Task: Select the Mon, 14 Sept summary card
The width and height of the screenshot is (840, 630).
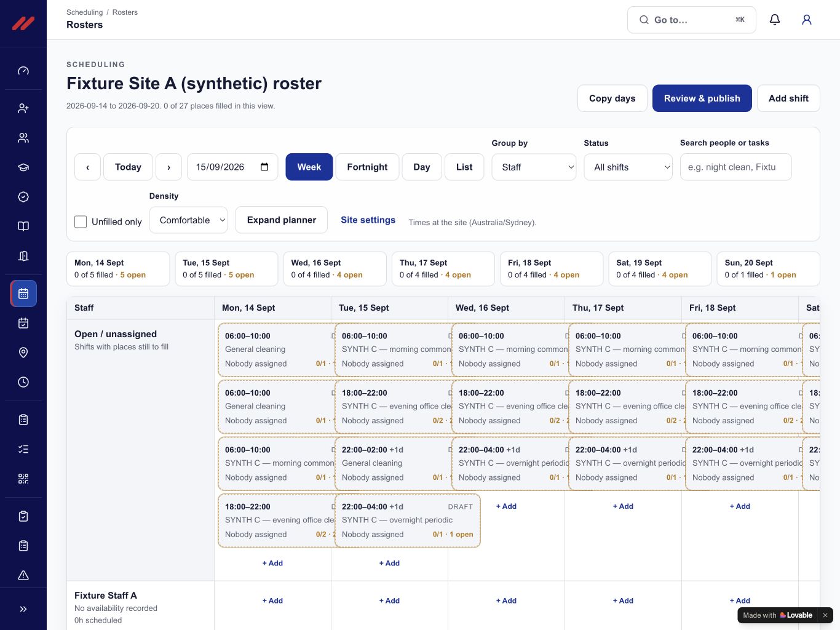Action: pyautogui.click(x=118, y=269)
